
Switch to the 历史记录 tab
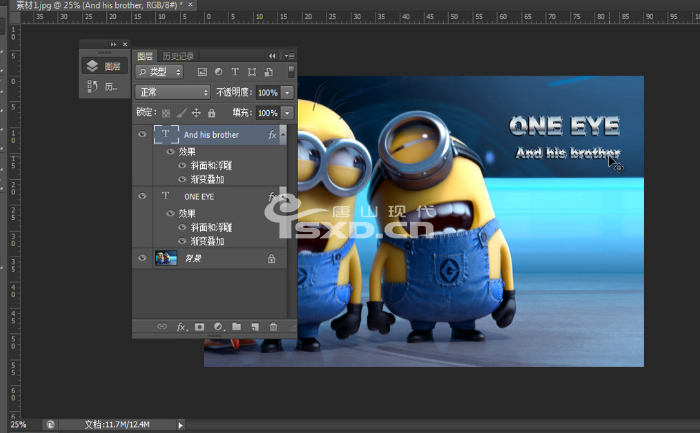[178, 56]
